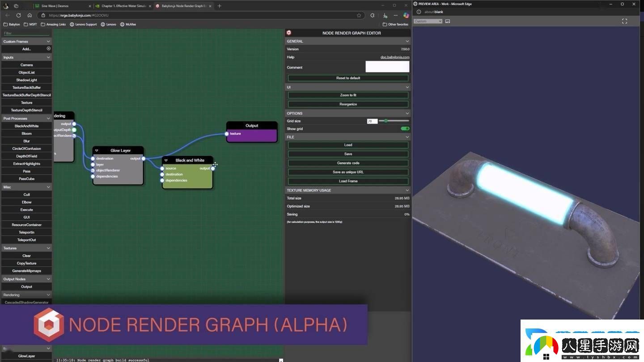Click the Comment text field
This screenshot has width=644, height=362.
387,67
